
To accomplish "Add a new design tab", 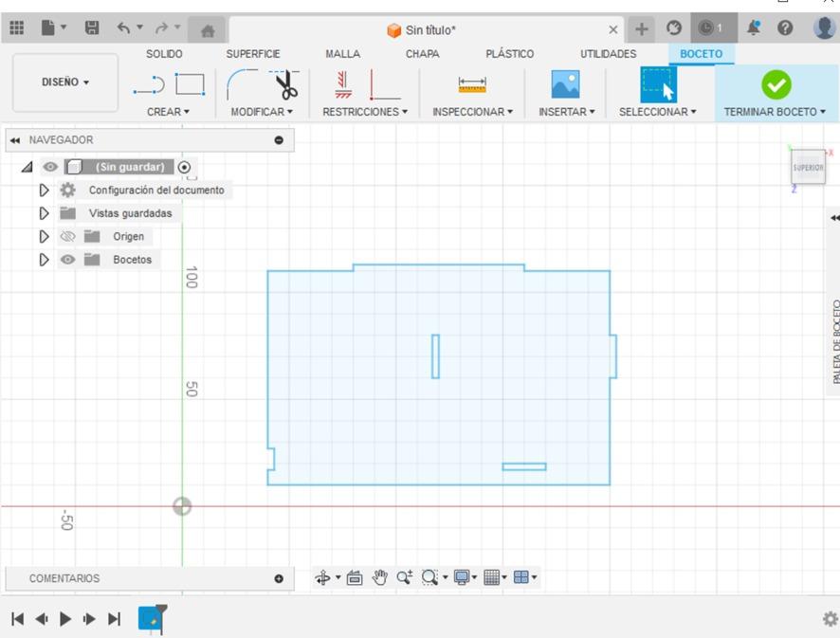I will pos(641,28).
